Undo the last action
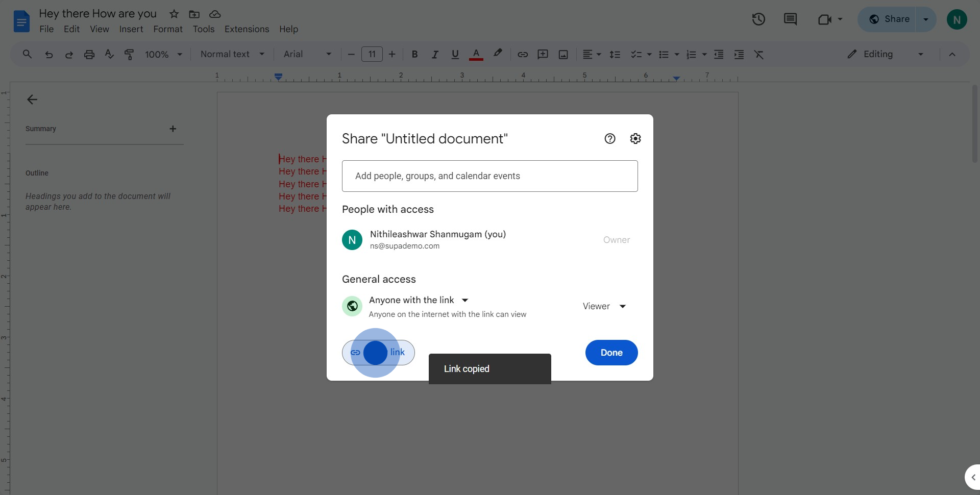The image size is (980, 495). click(48, 55)
